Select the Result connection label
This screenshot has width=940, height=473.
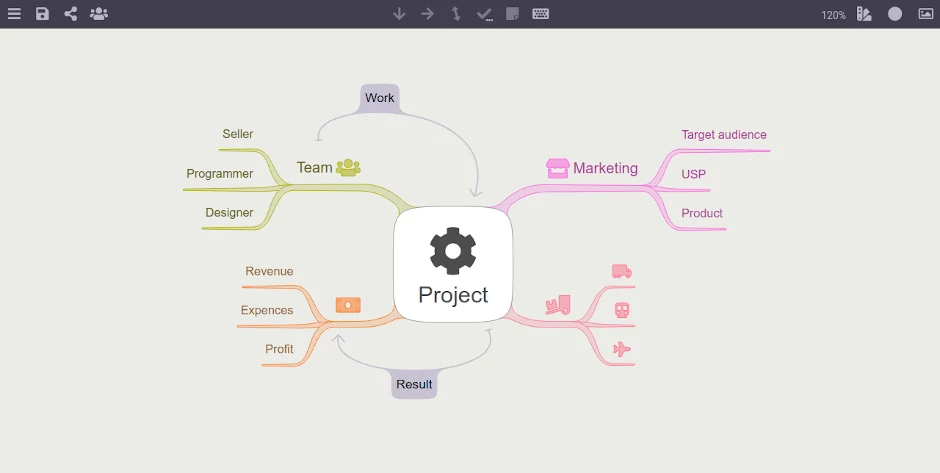414,384
